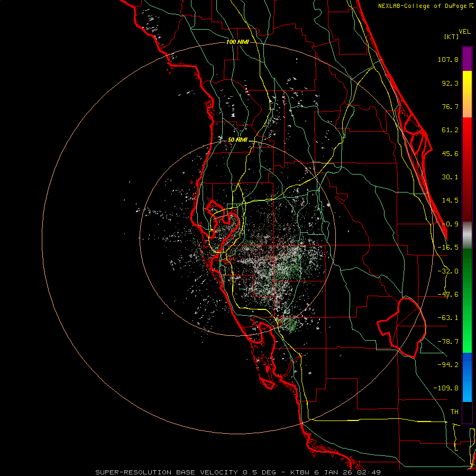Viewport: 476px width, 476px height.
Task: Click the Super-Resolution Base Velocity footer caption
Action: point(237,472)
